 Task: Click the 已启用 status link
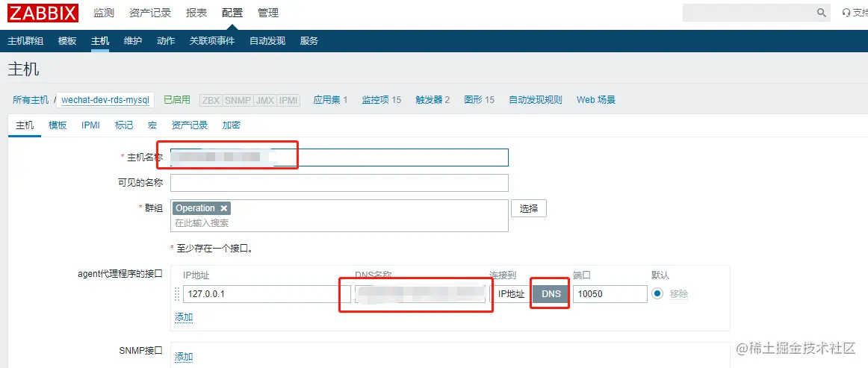[177, 99]
